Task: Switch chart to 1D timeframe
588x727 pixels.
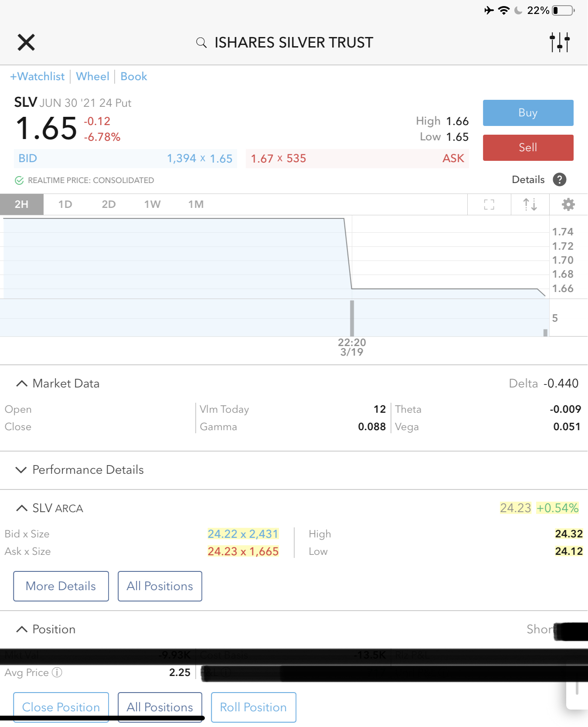Action: click(65, 204)
